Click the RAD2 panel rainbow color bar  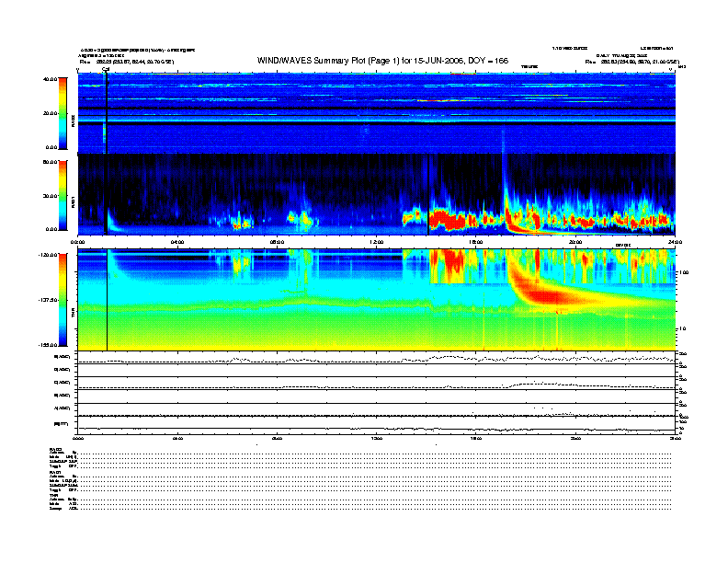(x=63, y=113)
